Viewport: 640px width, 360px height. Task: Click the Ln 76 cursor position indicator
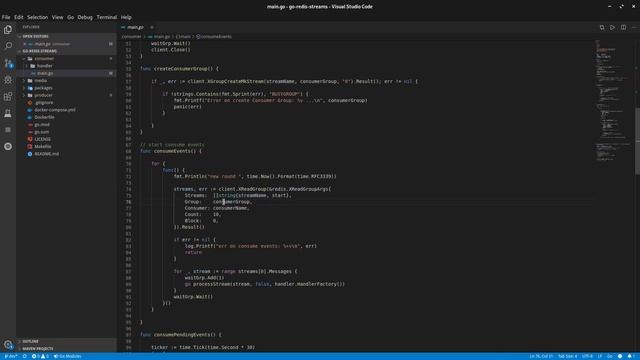coord(541,356)
